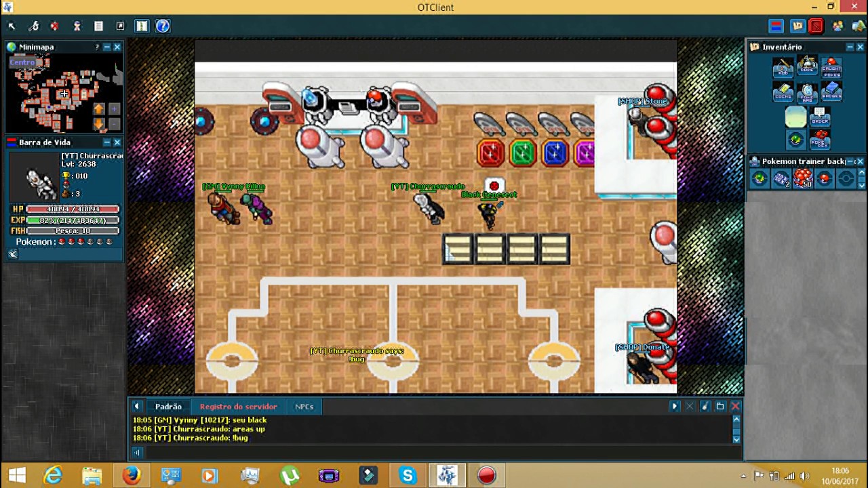The image size is (868, 488).
Task: Click the previous chat tab left arrow
Action: [137, 407]
